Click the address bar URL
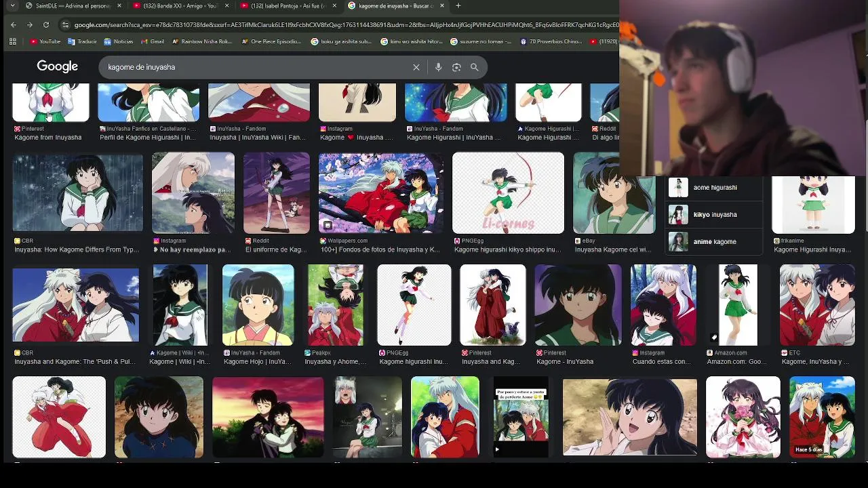Image resolution: width=868 pixels, height=488 pixels. 345,25
